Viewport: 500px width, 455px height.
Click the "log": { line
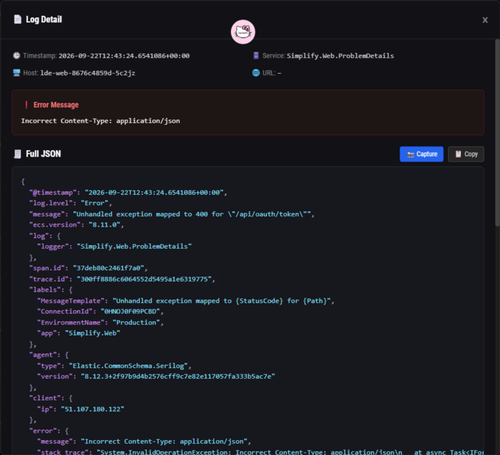coord(45,236)
